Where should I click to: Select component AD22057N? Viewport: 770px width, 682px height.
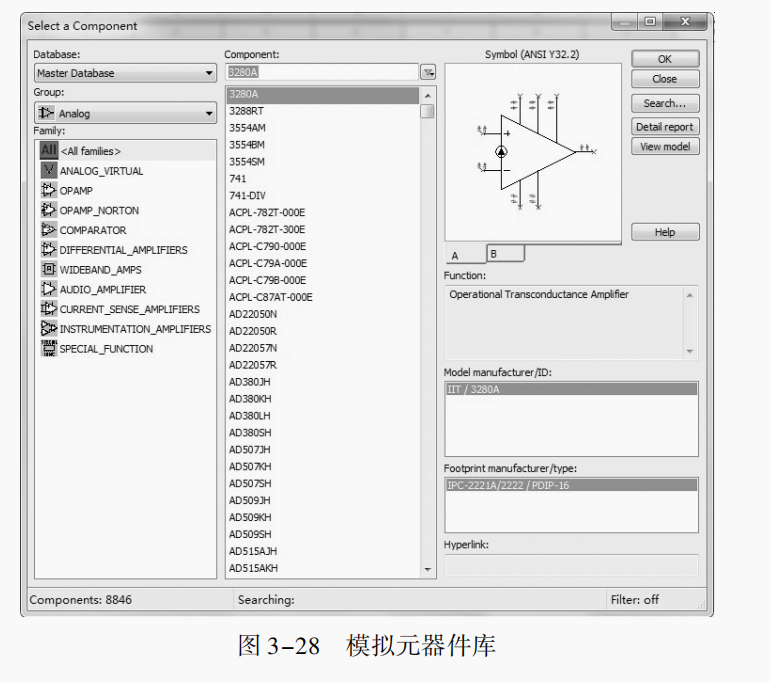tap(323, 348)
